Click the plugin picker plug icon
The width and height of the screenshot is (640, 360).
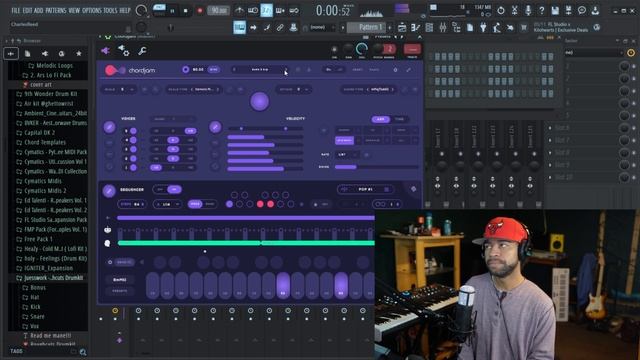[483, 28]
